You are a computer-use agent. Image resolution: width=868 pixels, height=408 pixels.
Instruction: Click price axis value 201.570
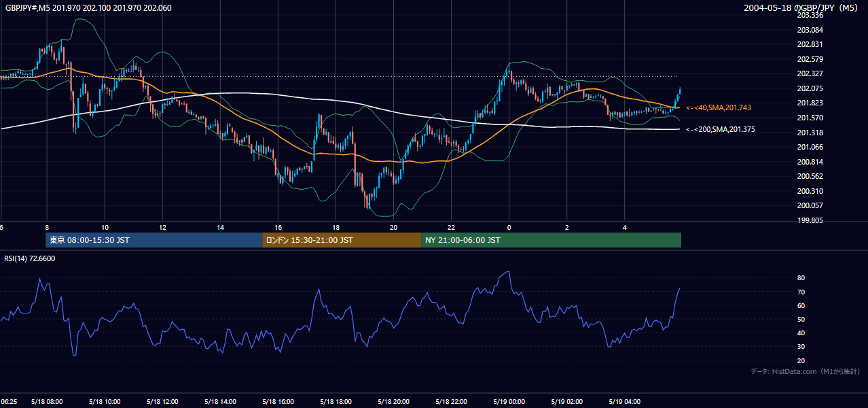(810, 118)
